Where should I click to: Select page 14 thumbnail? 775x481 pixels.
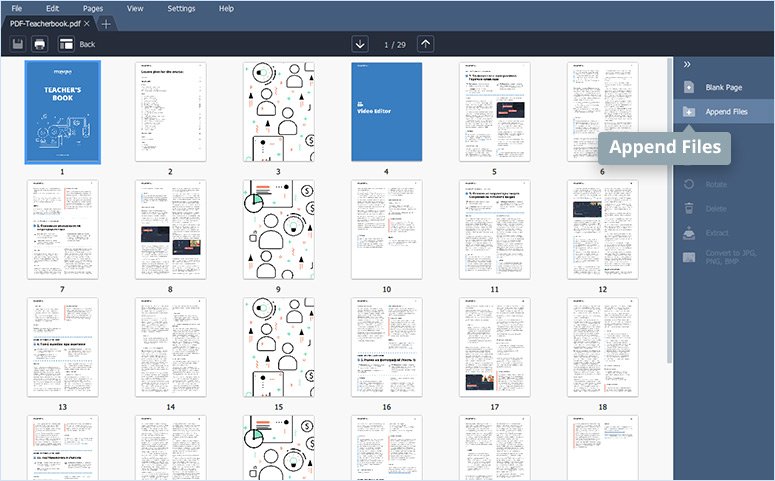pyautogui.click(x=171, y=347)
